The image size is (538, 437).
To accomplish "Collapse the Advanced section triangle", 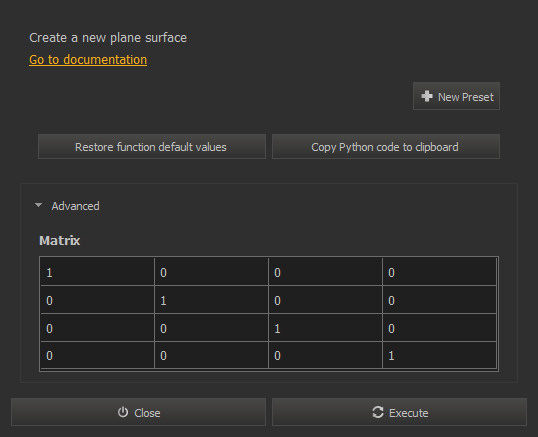I will tap(38, 205).
